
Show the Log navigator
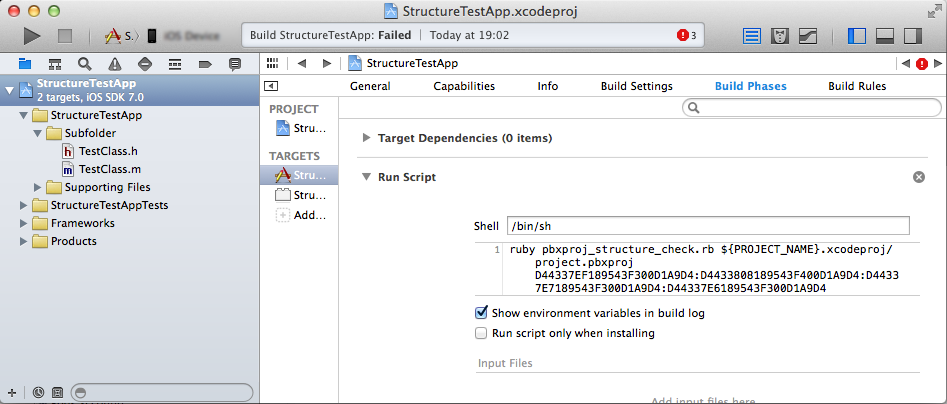[235, 63]
